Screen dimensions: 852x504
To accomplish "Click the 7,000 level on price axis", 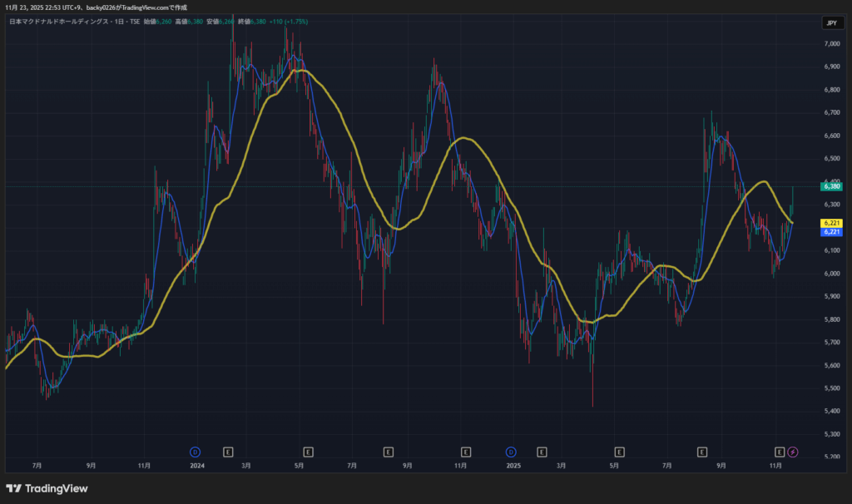I will 831,44.
